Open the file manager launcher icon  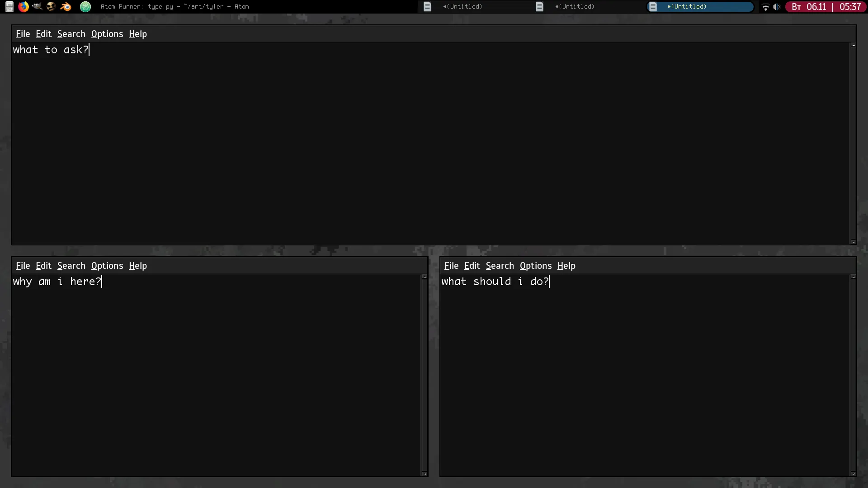click(9, 7)
